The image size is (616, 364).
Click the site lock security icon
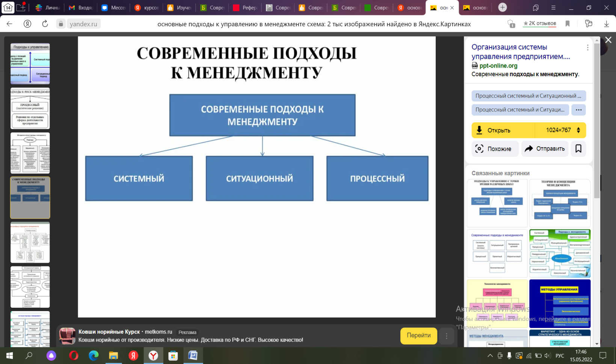click(x=61, y=24)
